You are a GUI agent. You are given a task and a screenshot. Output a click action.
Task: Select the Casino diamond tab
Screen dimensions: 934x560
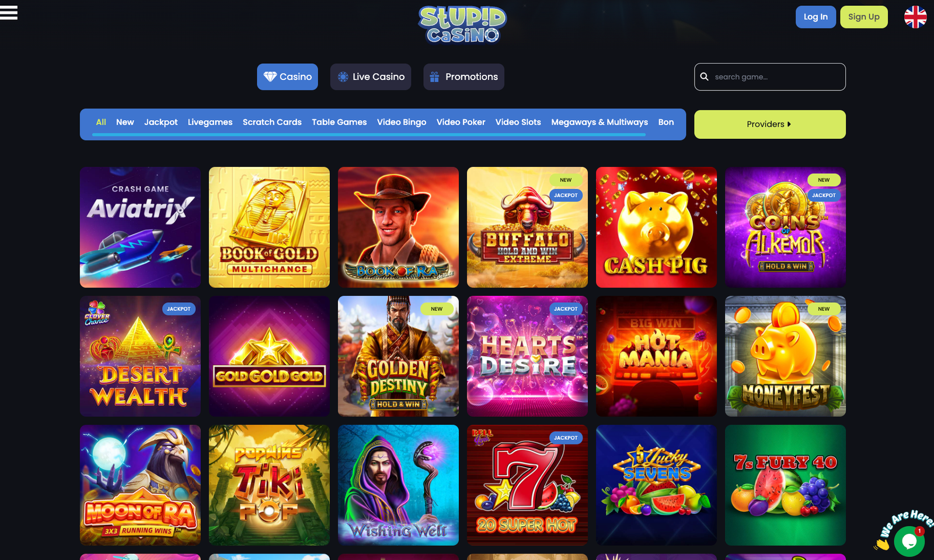point(287,77)
